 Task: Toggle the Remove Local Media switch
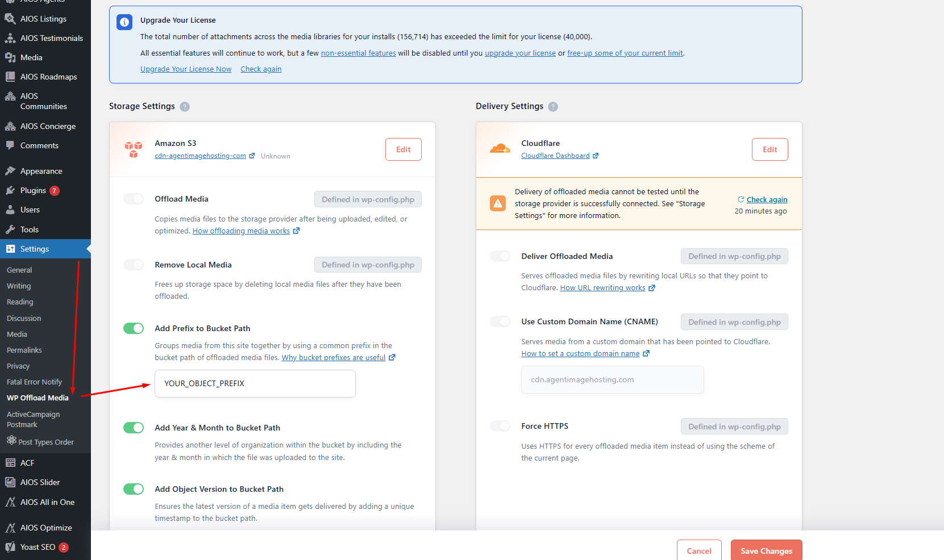(x=134, y=265)
